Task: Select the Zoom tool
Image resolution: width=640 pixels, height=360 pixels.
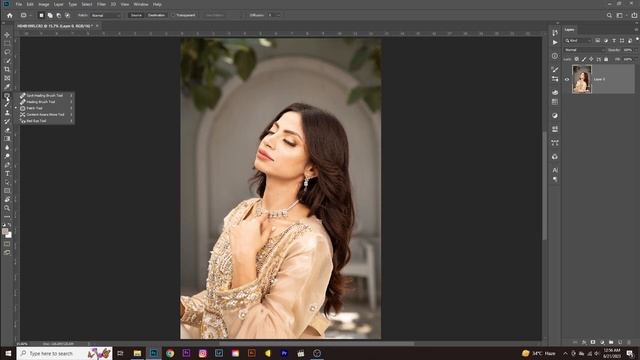Action: point(7,208)
